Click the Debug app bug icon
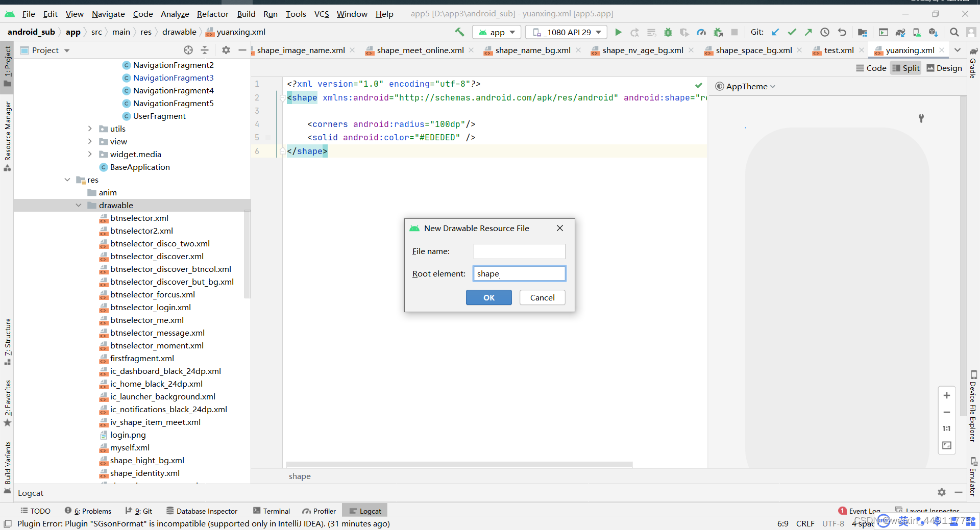This screenshot has width=980, height=530. click(x=668, y=32)
